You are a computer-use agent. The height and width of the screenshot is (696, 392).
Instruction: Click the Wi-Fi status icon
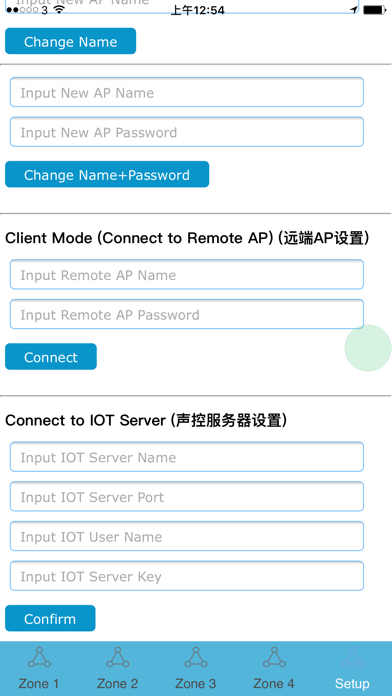click(58, 9)
